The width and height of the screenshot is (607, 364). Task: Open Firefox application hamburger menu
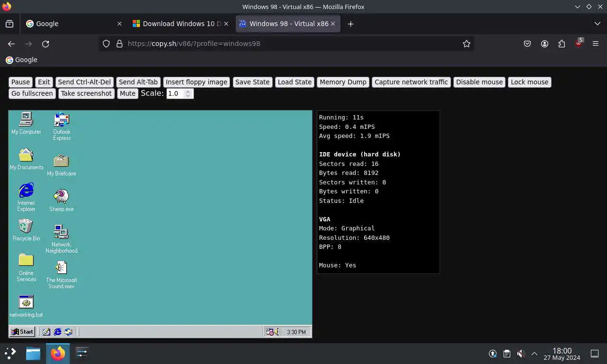click(x=596, y=44)
